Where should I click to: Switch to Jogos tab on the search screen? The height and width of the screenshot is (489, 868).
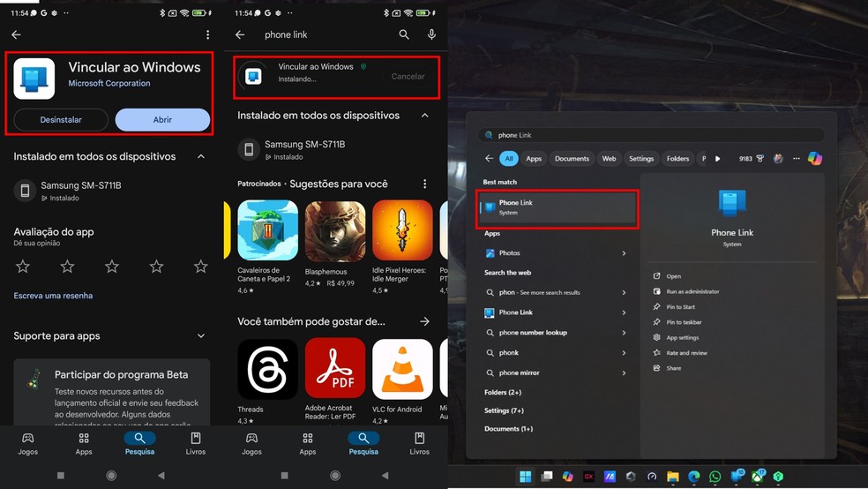[251, 444]
